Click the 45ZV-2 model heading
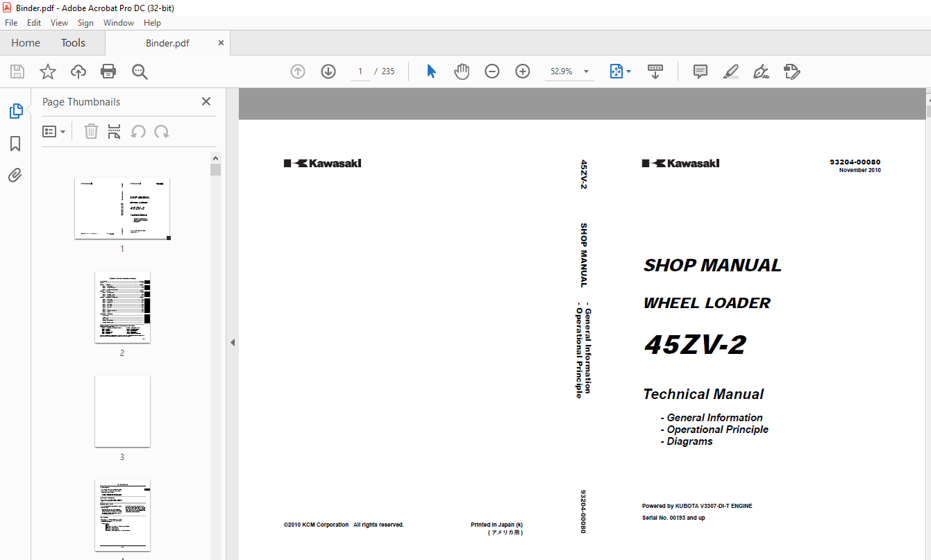 point(695,344)
